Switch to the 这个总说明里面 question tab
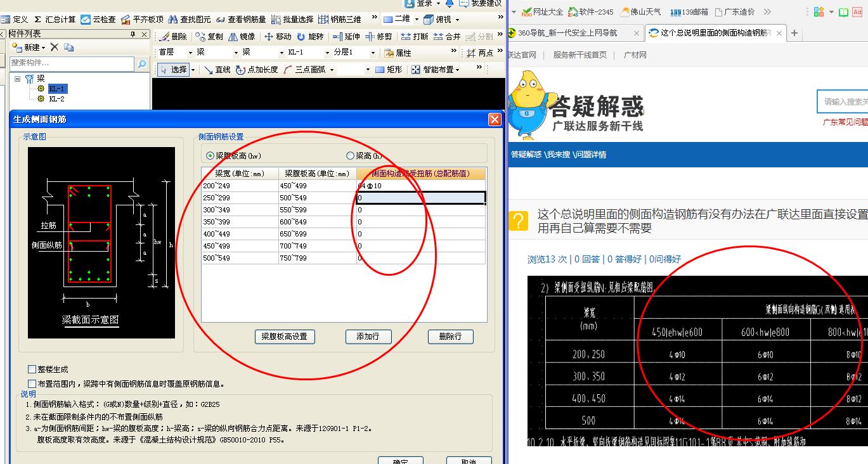 click(715, 33)
